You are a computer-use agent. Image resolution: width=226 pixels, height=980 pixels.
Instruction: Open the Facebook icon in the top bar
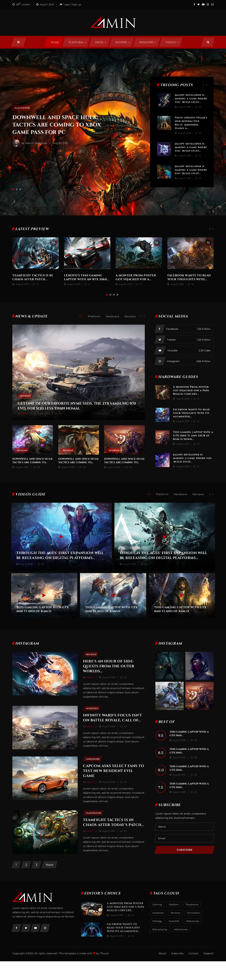pyautogui.click(x=194, y=5)
